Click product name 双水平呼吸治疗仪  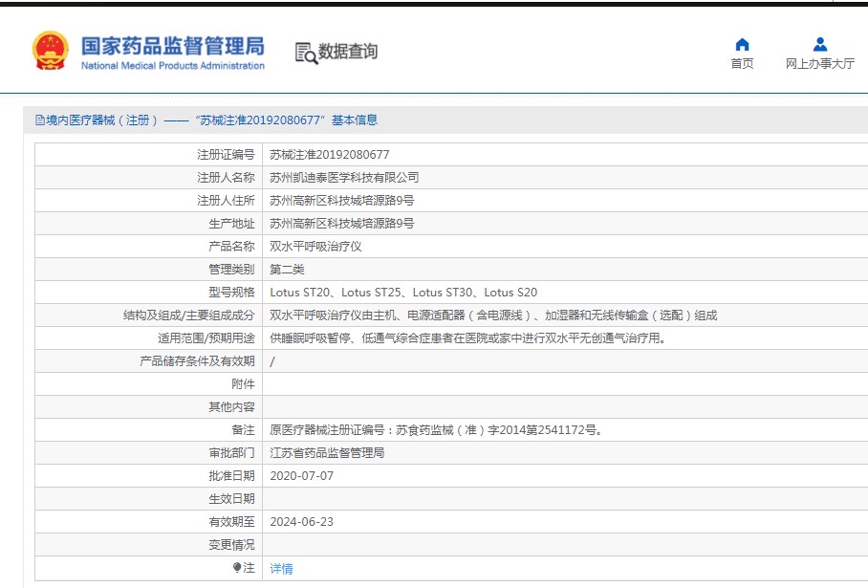[315, 247]
